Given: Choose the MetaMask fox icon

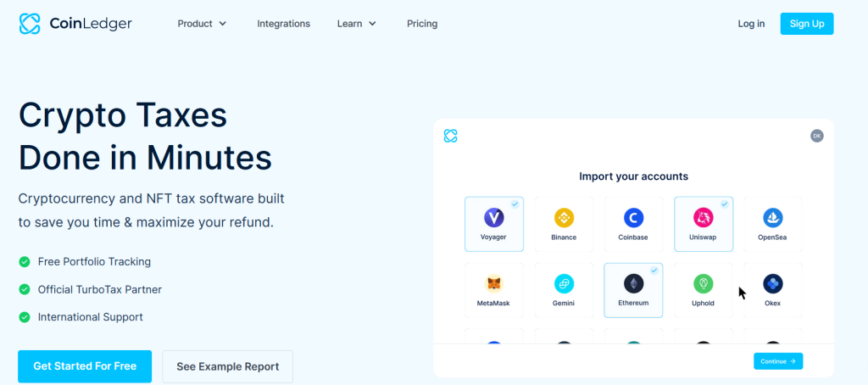Looking at the screenshot, I should (494, 284).
